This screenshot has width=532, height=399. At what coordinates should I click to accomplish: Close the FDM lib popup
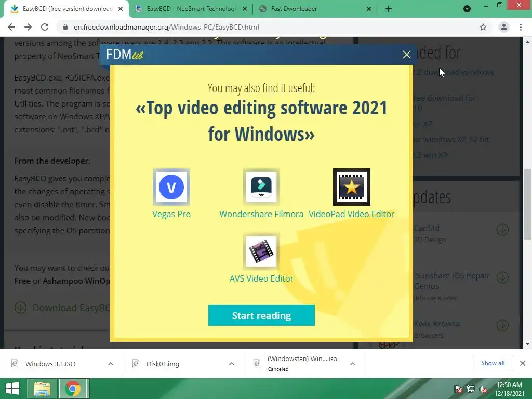click(x=406, y=55)
